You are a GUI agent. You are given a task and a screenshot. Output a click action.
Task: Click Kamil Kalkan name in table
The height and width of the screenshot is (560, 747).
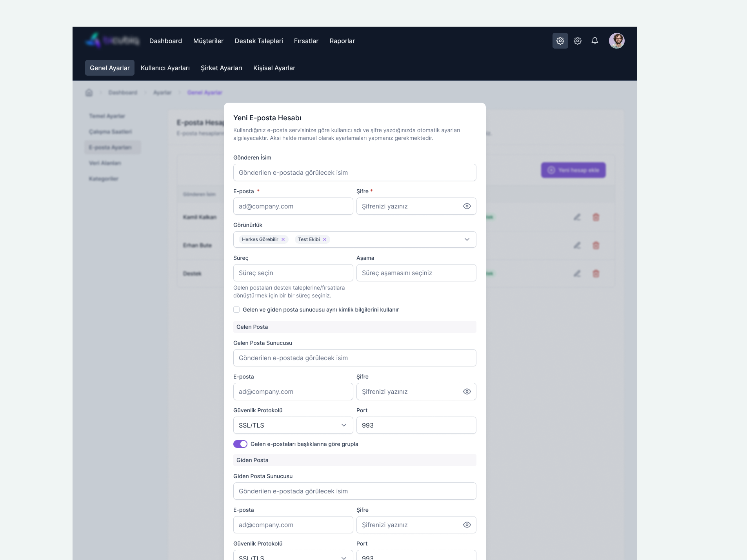click(x=200, y=217)
